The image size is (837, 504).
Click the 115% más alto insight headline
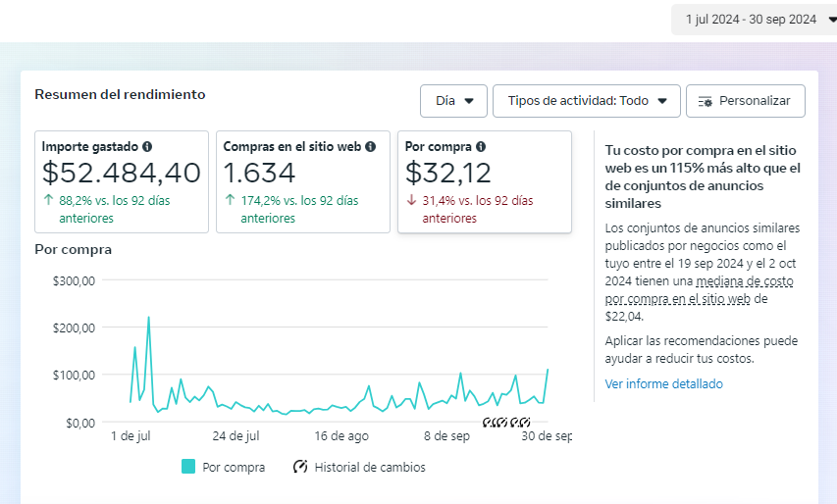tap(703, 176)
